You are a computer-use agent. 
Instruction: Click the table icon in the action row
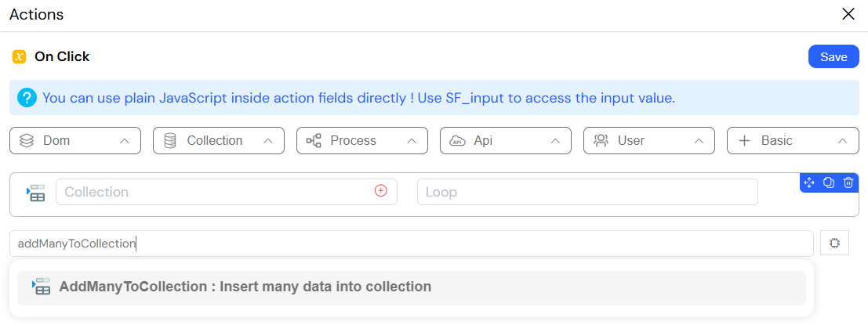point(35,193)
